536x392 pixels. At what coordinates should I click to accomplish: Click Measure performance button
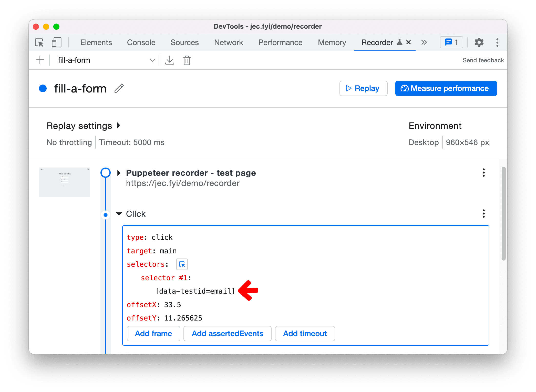[444, 88]
